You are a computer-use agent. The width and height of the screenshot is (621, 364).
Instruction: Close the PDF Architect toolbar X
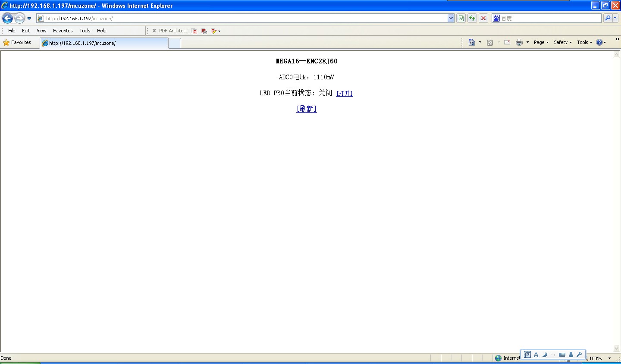coord(154,31)
